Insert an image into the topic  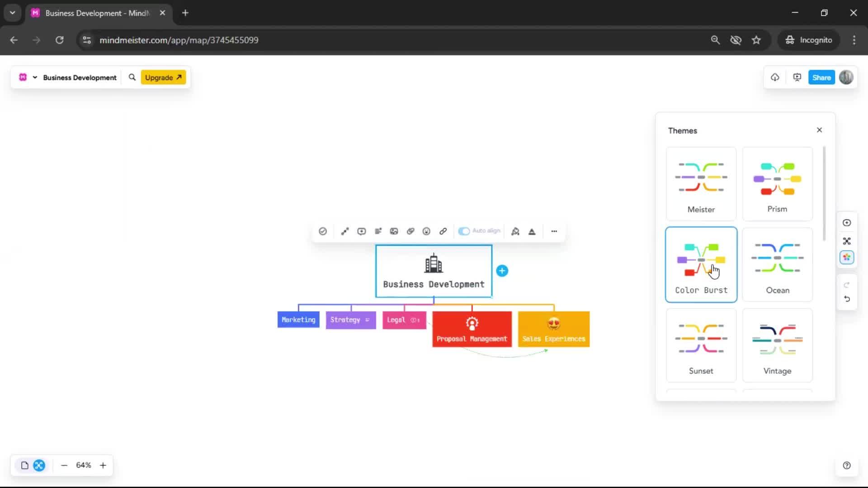[394, 231]
